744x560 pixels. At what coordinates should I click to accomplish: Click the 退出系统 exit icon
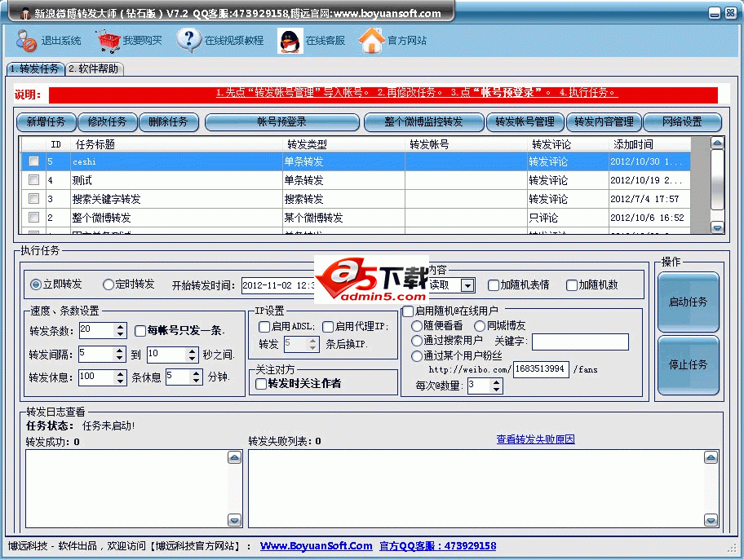click(26, 40)
